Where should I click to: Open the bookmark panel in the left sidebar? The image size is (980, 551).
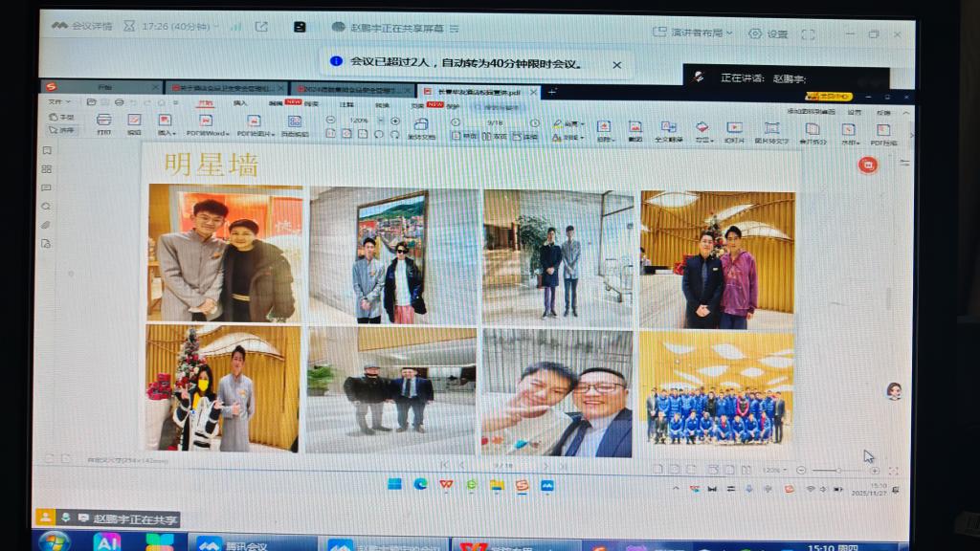[x=46, y=150]
